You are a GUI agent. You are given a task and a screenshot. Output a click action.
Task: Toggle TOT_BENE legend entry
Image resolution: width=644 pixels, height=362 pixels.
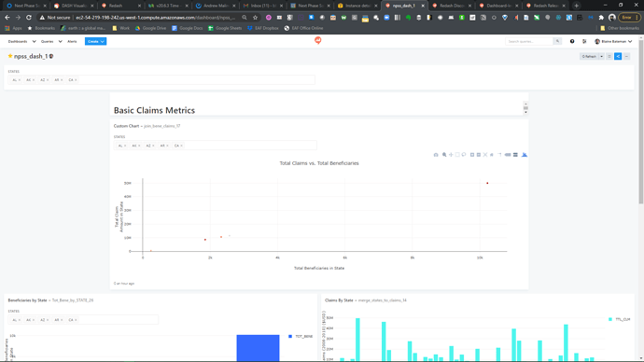click(x=301, y=337)
